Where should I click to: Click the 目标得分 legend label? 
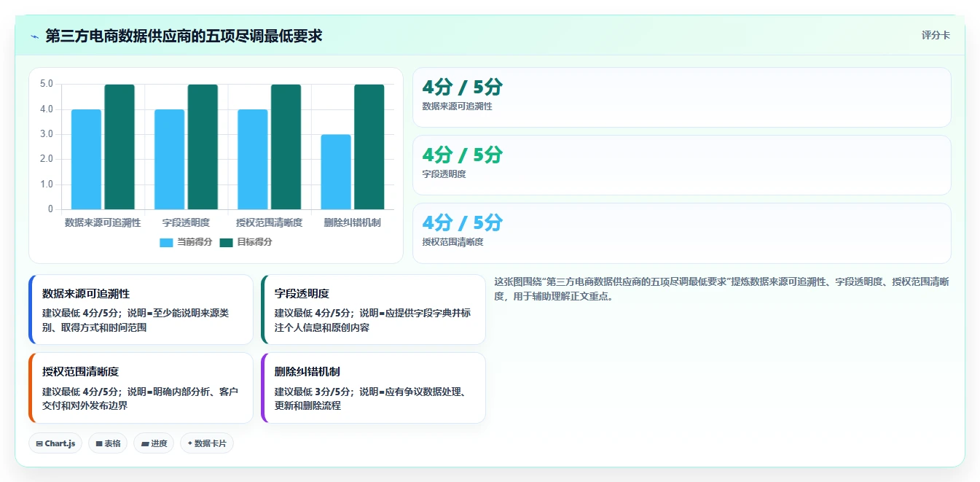click(254, 243)
